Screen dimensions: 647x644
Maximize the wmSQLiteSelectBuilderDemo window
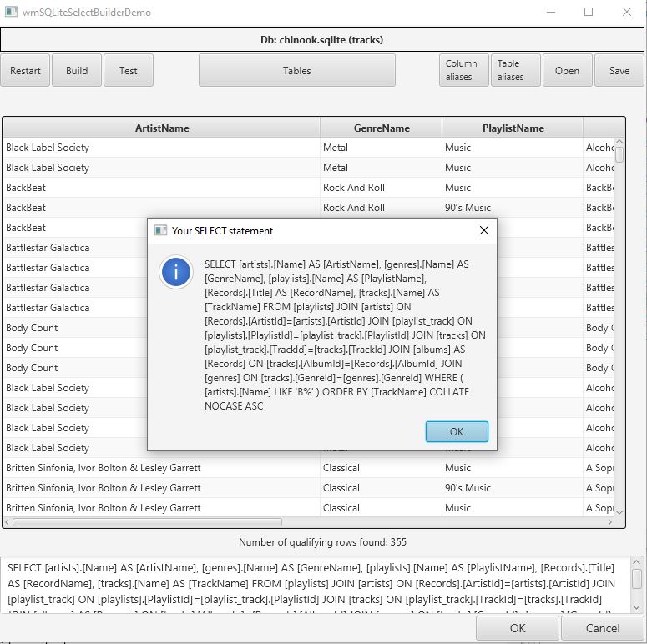point(589,12)
